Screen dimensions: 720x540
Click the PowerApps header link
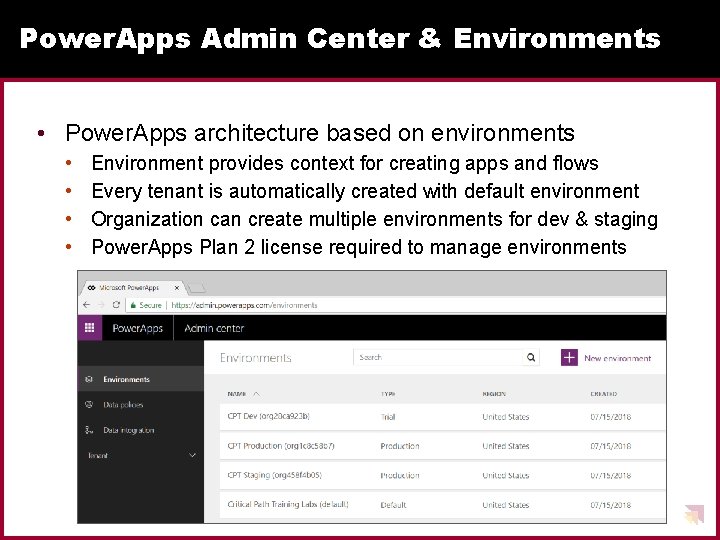(137, 328)
